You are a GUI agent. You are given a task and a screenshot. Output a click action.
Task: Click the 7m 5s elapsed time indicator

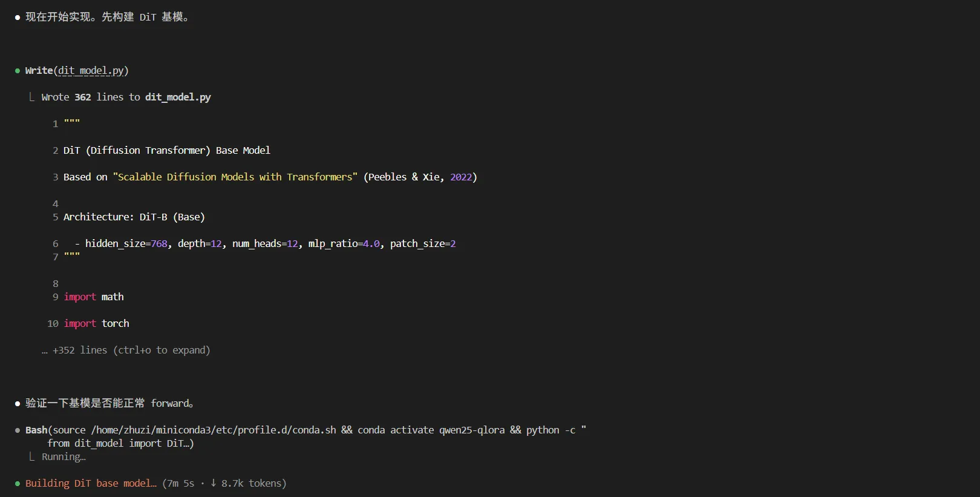[x=181, y=483]
